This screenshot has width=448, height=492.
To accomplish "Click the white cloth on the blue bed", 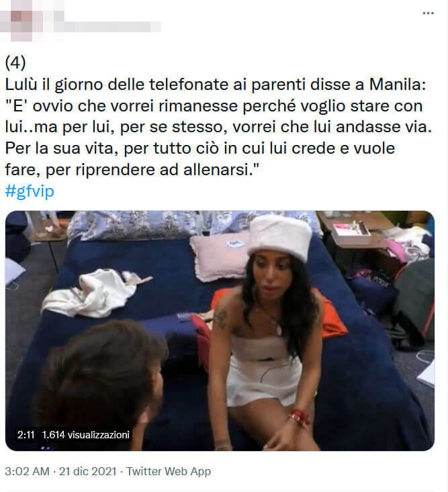I will (94, 293).
